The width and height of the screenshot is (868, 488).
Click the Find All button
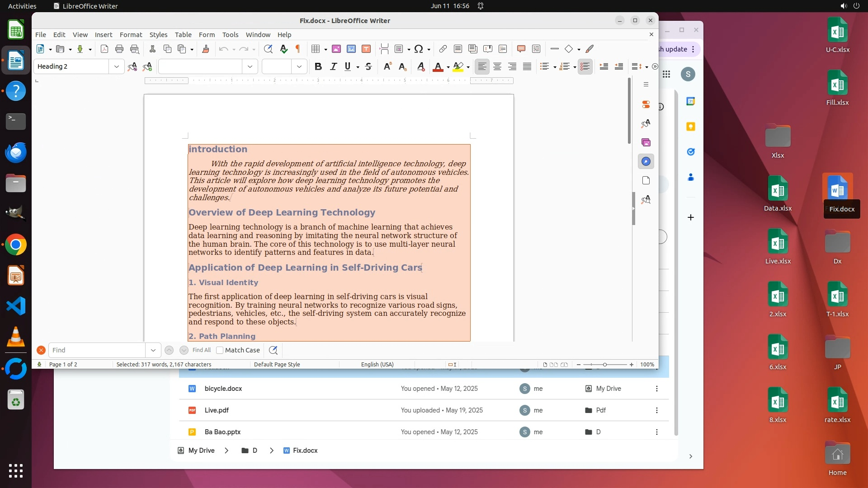pyautogui.click(x=202, y=350)
